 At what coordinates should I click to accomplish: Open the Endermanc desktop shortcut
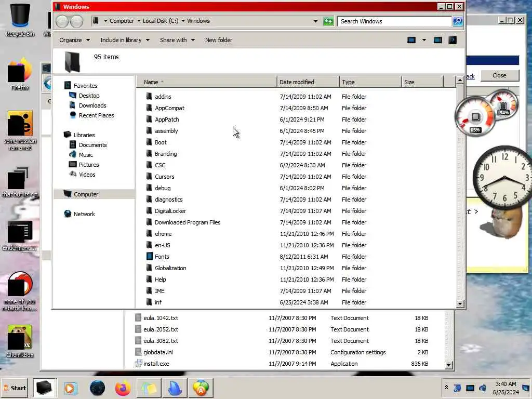(x=20, y=236)
